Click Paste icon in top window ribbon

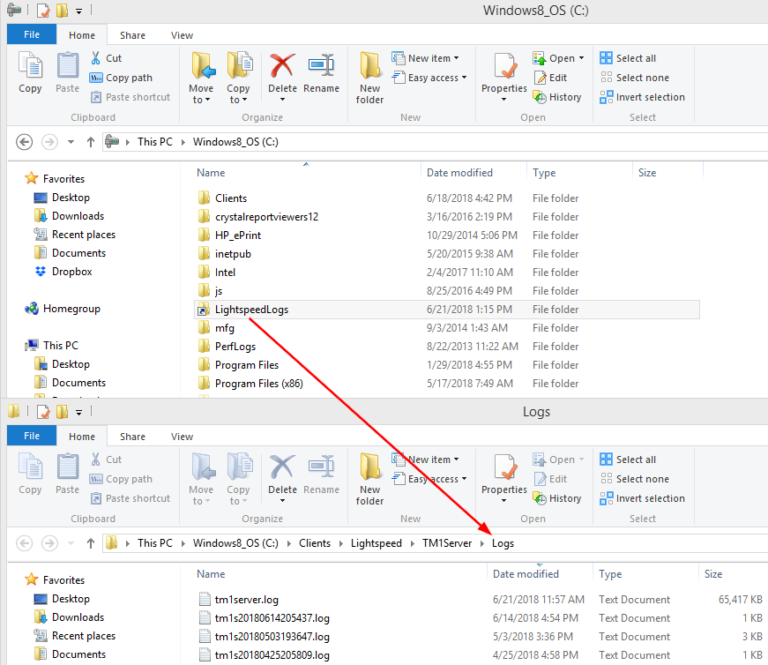(x=68, y=66)
